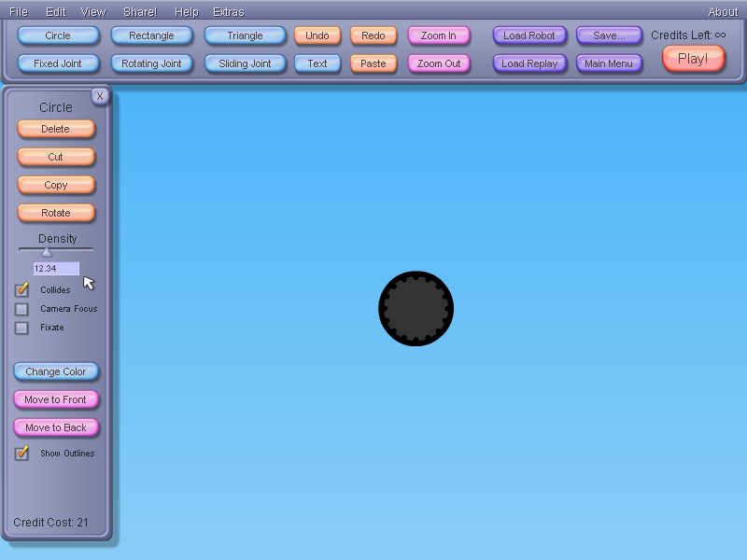This screenshot has width=747, height=560.
Task: Close the Circle properties panel
Action: click(100, 95)
